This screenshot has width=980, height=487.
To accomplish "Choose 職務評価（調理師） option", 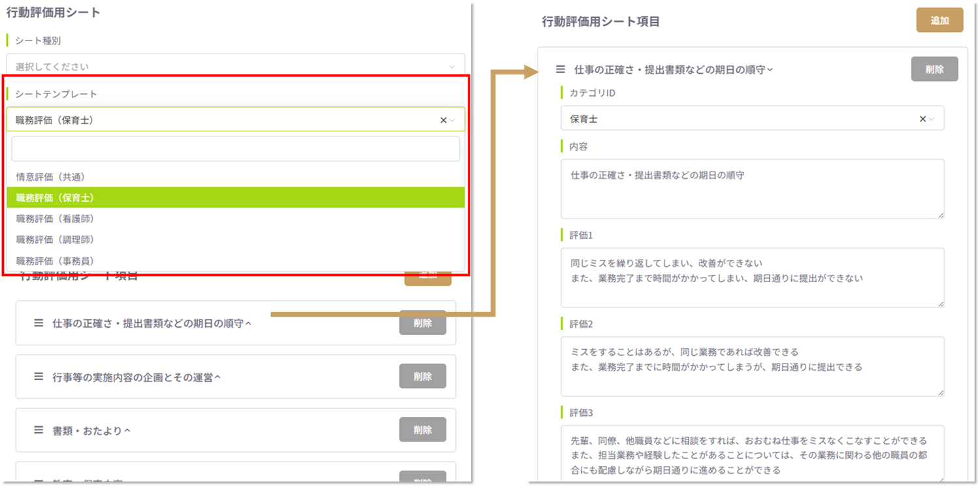I will point(55,240).
